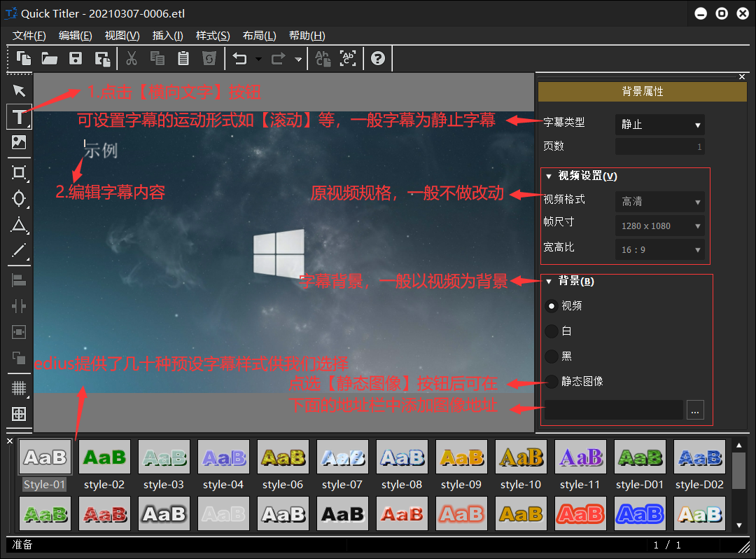Select the horizontal text tool
The width and height of the screenshot is (756, 559).
click(x=19, y=116)
